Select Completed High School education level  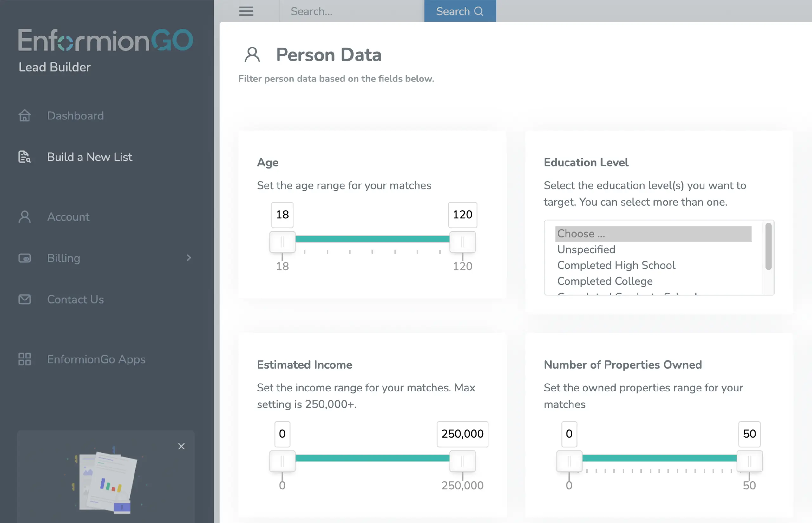pyautogui.click(x=616, y=265)
